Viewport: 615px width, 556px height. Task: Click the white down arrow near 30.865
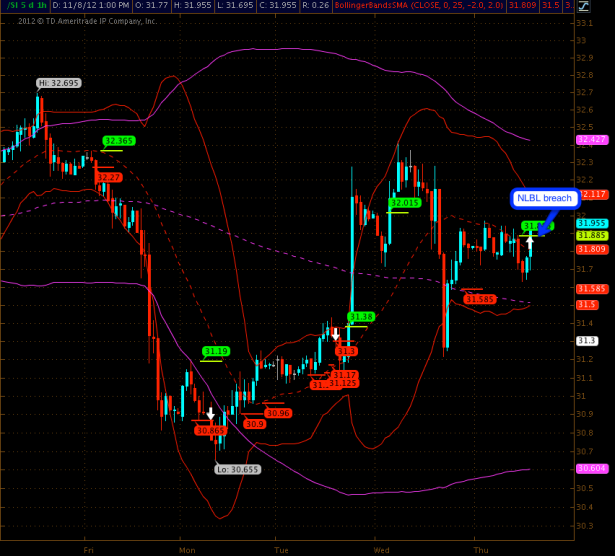(210, 413)
